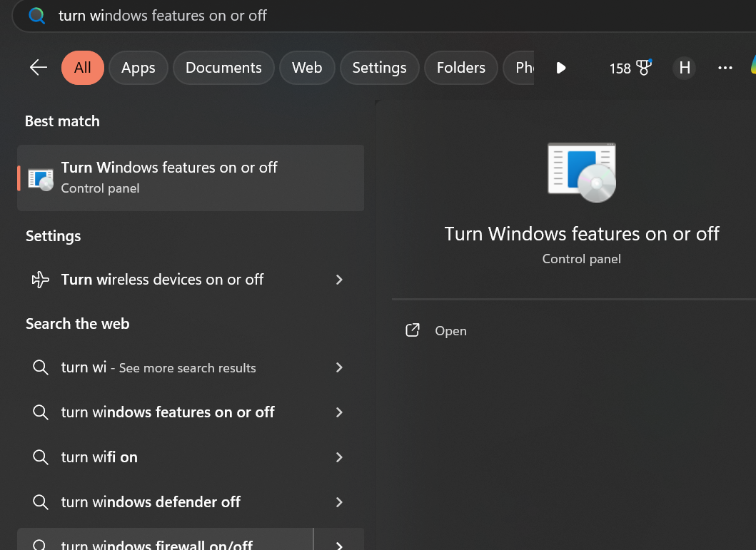Click magnifier icon beside windows features suggestion
Screen dimensions: 756x550
pyautogui.click(x=41, y=412)
